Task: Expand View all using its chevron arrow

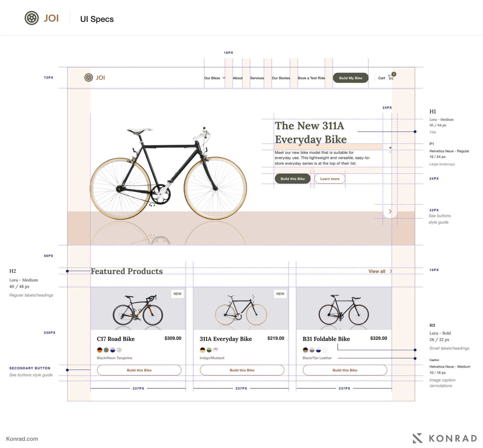Action: pyautogui.click(x=390, y=271)
